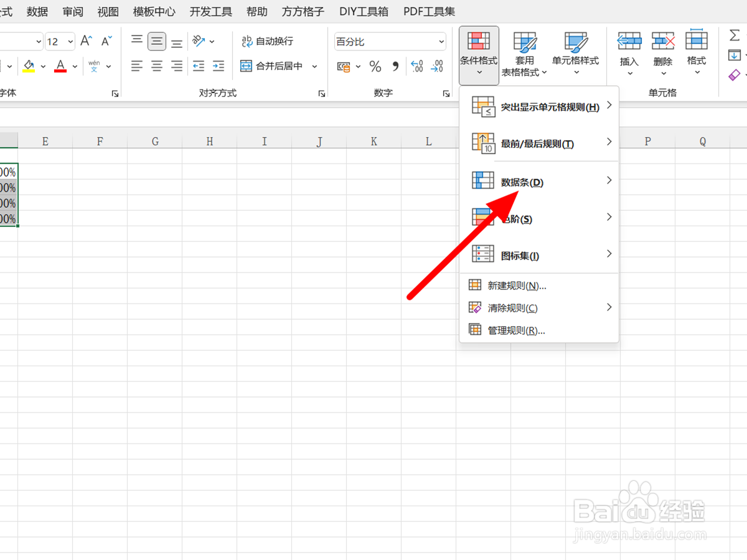Open the 数据 ribbon tab
Viewport: 747px width, 560px height.
(37, 12)
